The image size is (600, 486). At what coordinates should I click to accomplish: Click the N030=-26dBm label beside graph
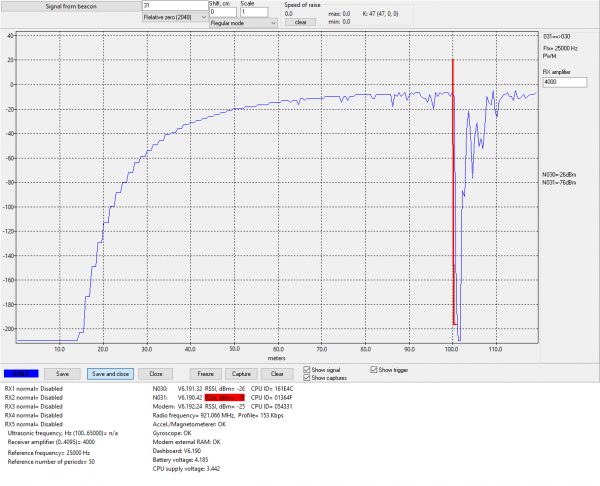559,175
